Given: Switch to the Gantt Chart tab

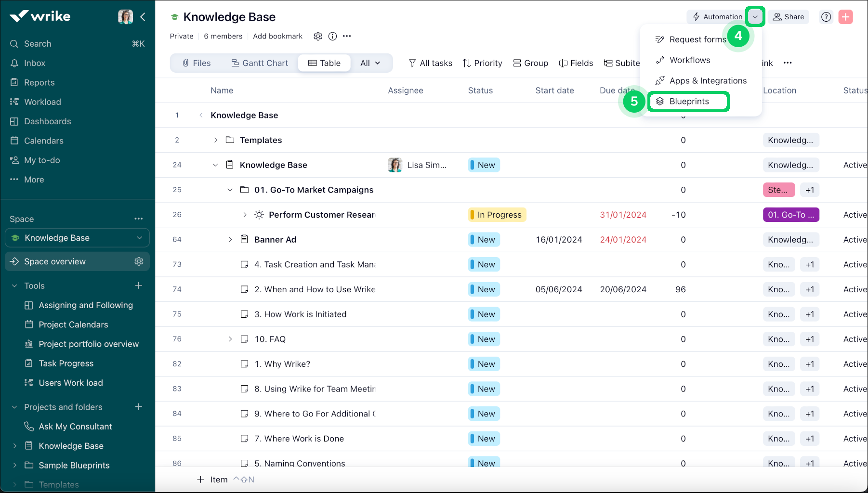Looking at the screenshot, I should (260, 63).
